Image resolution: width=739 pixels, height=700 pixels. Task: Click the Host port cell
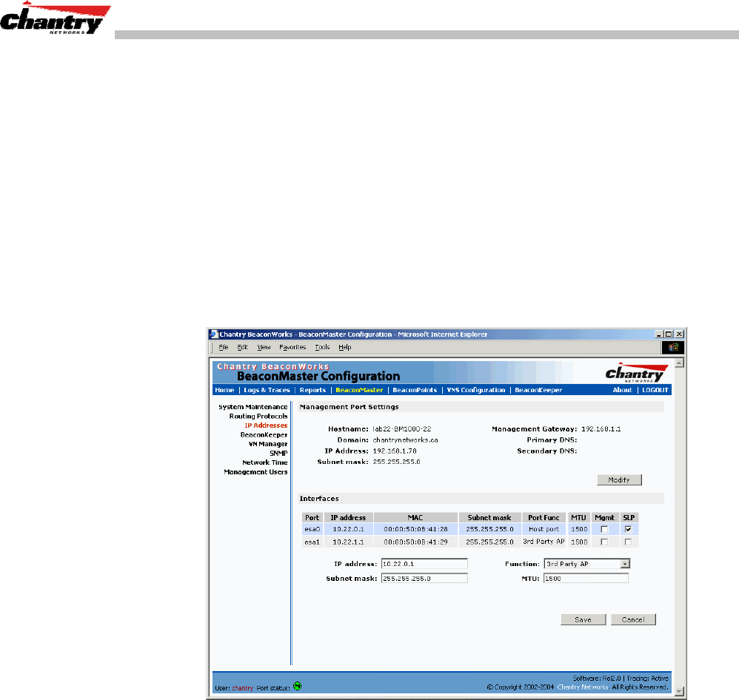[544, 530]
